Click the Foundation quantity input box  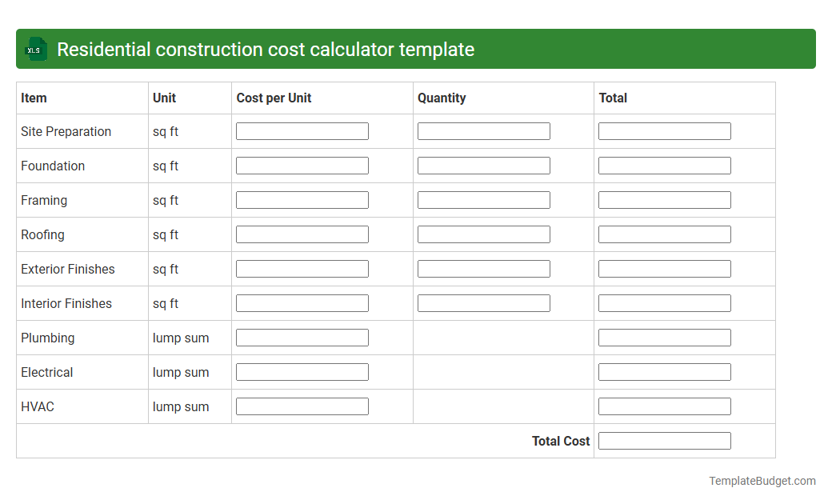(x=483, y=165)
